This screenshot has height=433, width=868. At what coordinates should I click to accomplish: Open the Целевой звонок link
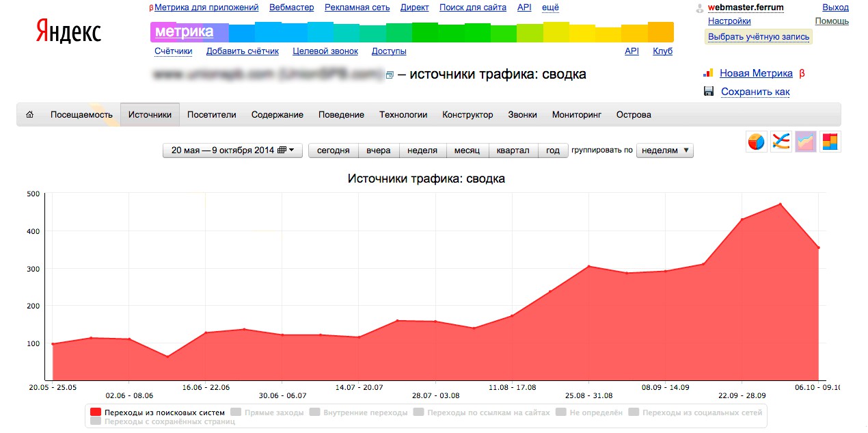[x=325, y=51]
